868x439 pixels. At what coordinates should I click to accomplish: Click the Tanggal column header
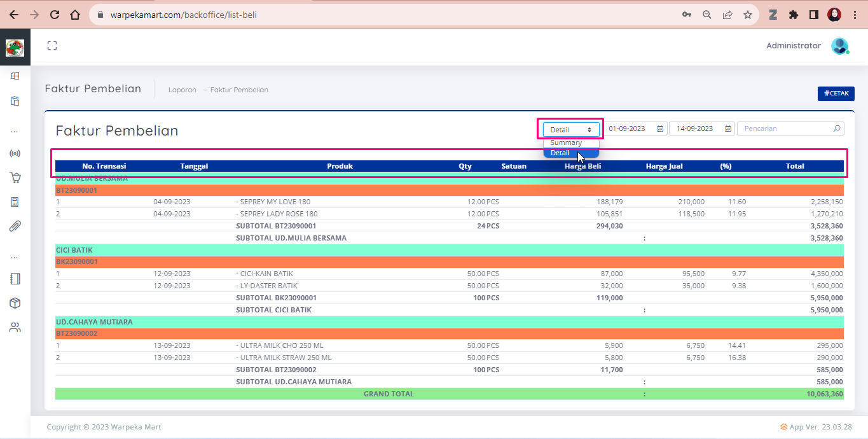coord(194,166)
